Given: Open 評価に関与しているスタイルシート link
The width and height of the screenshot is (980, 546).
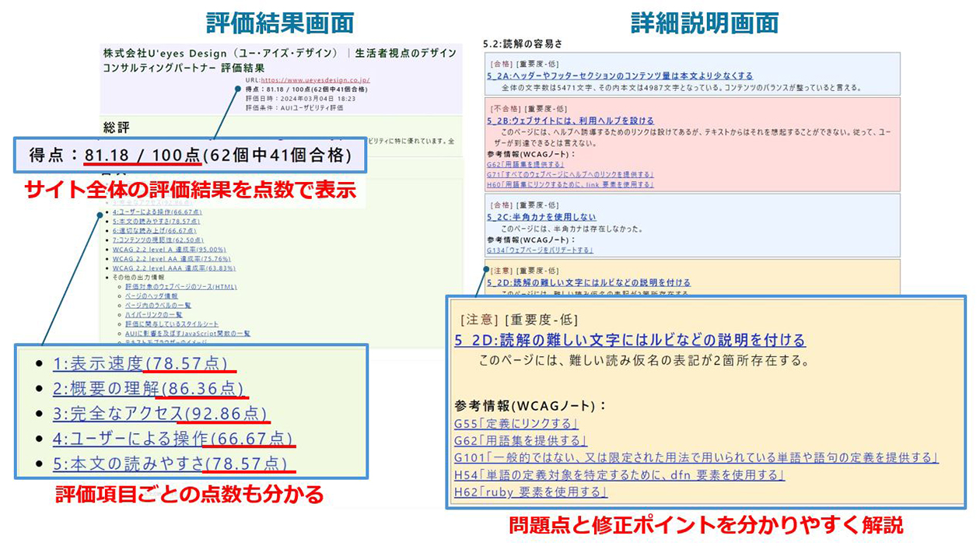Looking at the screenshot, I should tap(172, 324).
